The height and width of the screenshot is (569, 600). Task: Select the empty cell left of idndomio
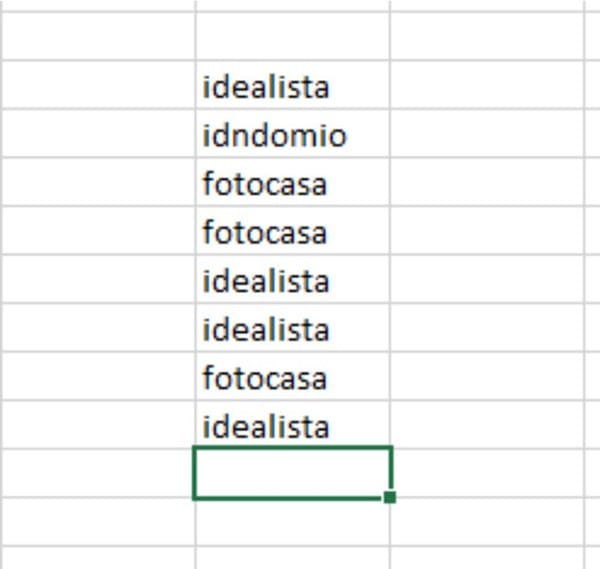tap(97, 135)
